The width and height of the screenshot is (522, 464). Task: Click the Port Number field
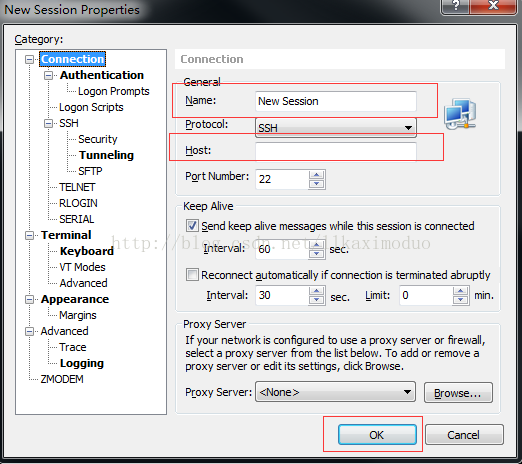(282, 179)
